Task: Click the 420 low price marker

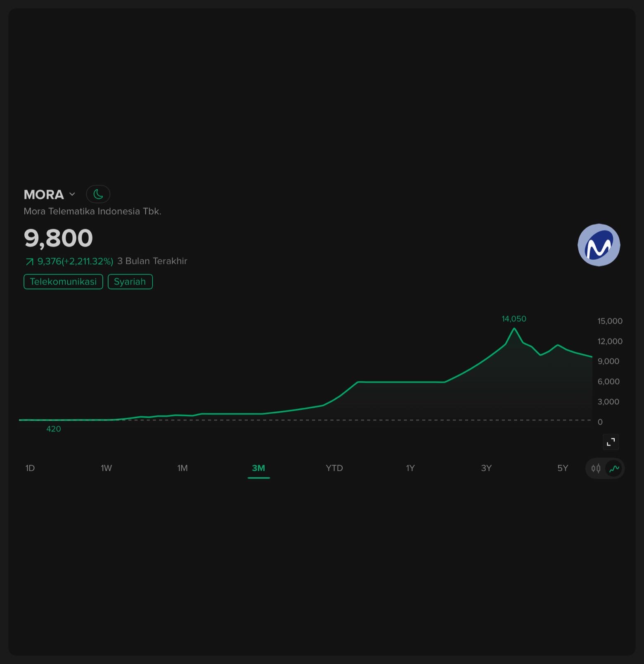Action: (x=54, y=429)
